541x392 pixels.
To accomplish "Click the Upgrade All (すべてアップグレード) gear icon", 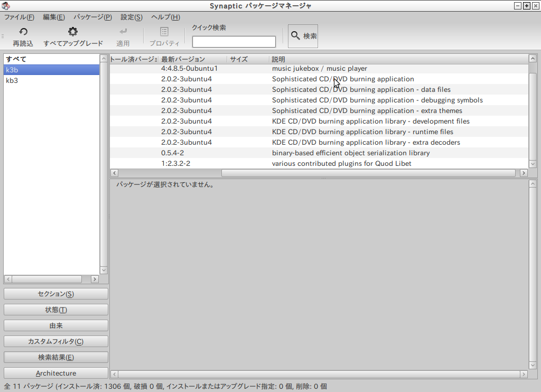I will 73,32.
